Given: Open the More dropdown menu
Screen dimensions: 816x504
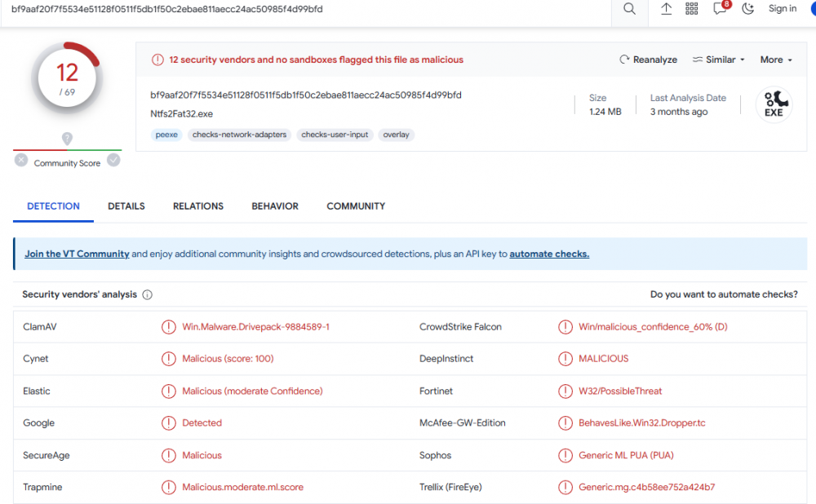Looking at the screenshot, I should tap(776, 60).
